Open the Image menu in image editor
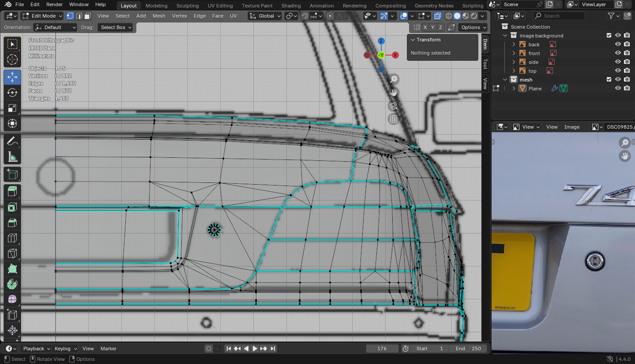The width and height of the screenshot is (635, 364). [x=572, y=127]
